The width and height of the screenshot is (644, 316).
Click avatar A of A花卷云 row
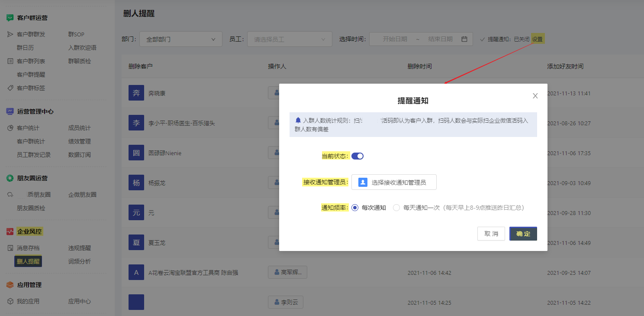coord(136,272)
